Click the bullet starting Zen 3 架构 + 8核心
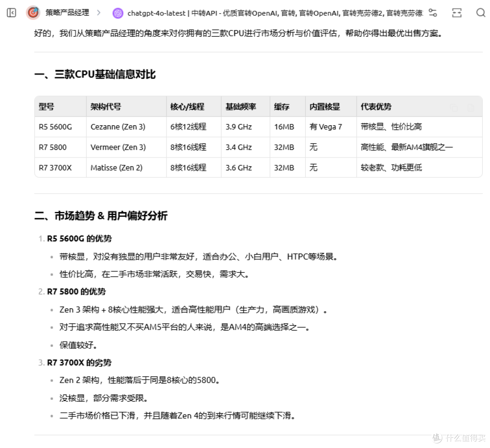This screenshot has width=490, height=448. [x=193, y=310]
